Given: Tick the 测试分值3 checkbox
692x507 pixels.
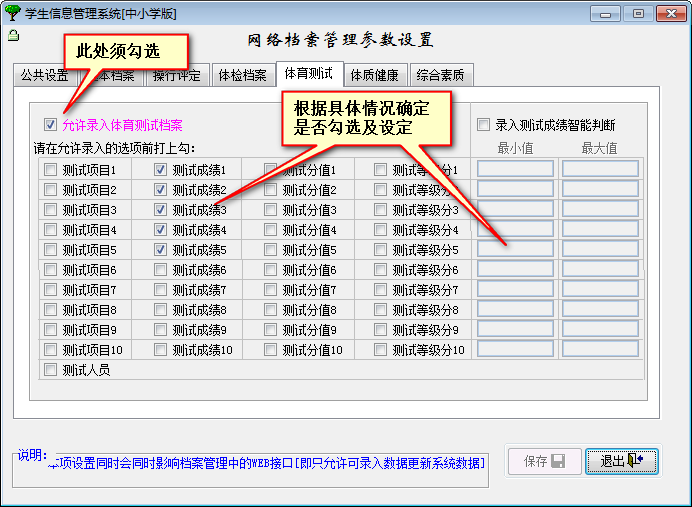Looking at the screenshot, I should [271, 210].
